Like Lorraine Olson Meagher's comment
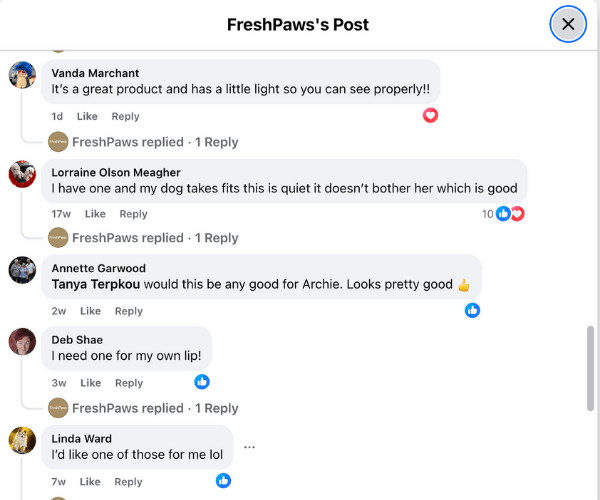The image size is (600, 500). (x=95, y=214)
